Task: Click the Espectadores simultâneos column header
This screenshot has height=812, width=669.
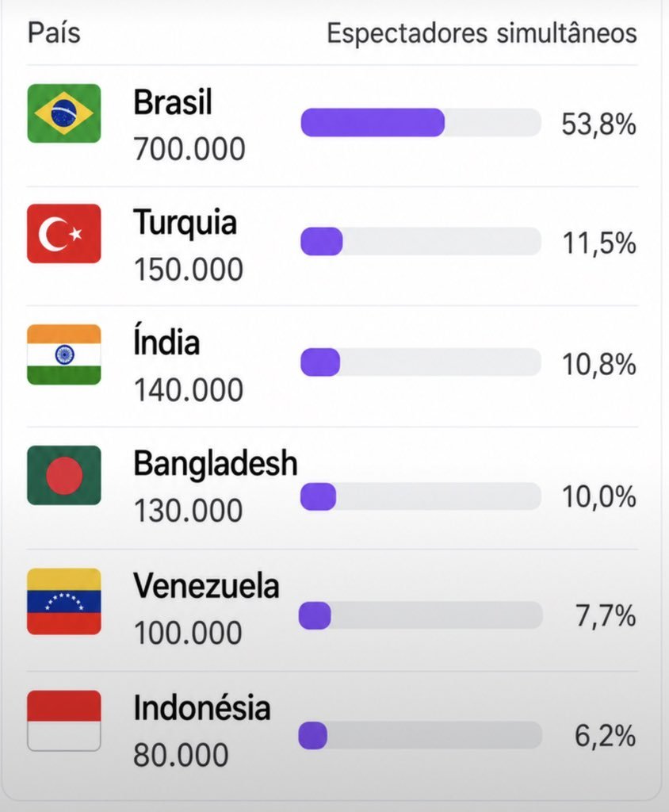Action: pyautogui.click(x=482, y=33)
